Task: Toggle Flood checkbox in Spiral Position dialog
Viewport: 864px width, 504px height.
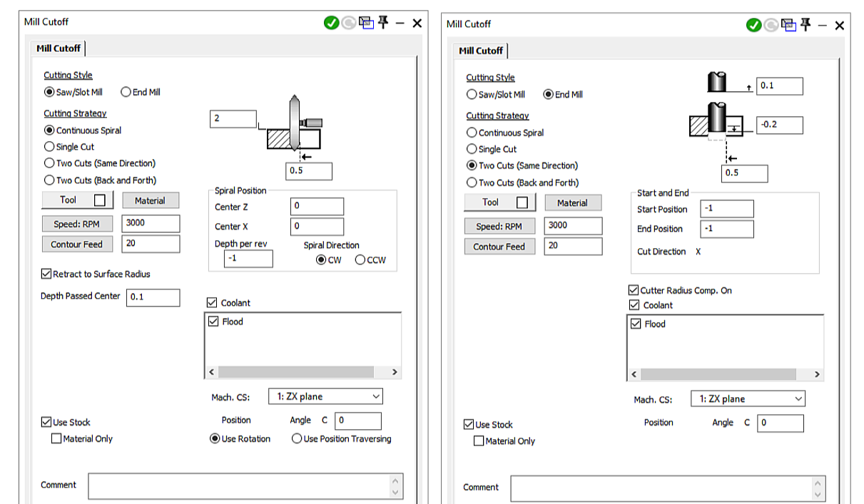Action: pos(226,322)
